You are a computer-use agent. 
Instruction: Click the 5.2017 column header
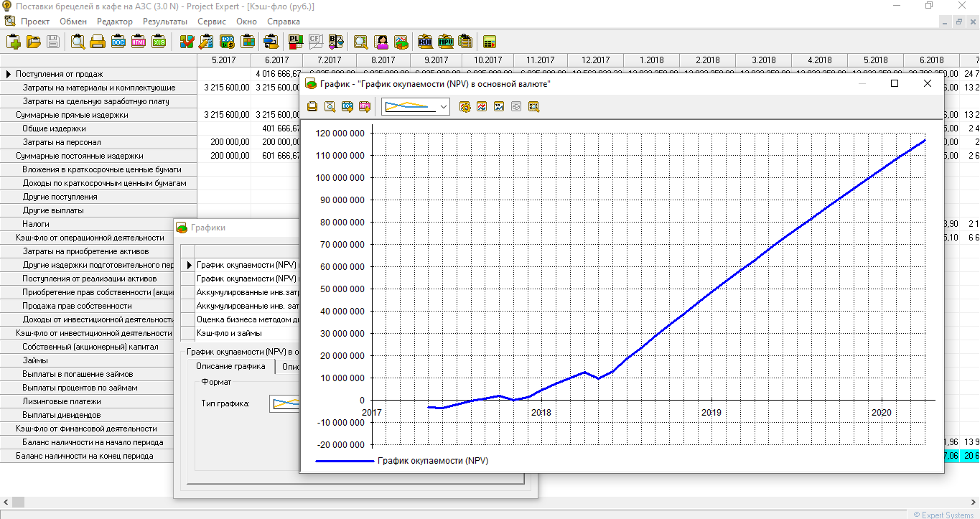[x=223, y=60]
